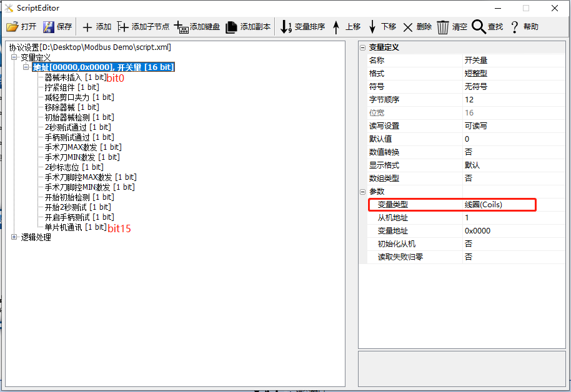The width and height of the screenshot is (571, 392).
Task: Click the 打开 folder icon in toolbar
Action: pos(12,27)
